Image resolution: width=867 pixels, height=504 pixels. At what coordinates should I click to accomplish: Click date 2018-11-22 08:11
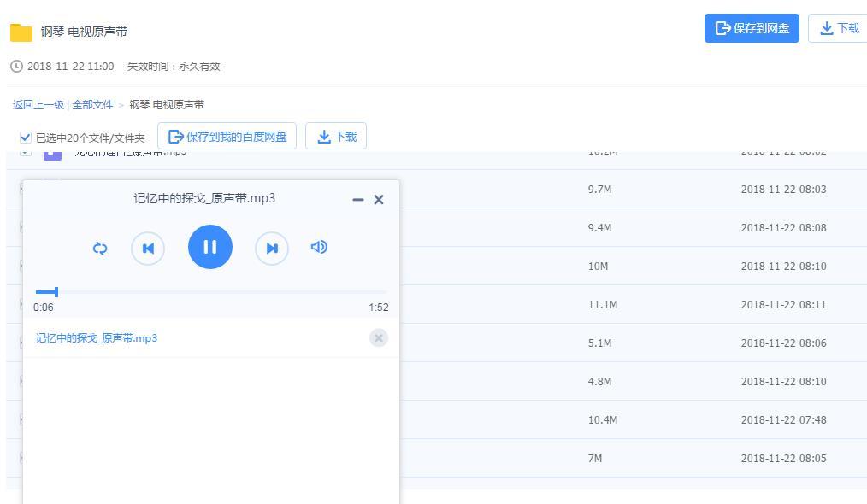click(x=783, y=304)
